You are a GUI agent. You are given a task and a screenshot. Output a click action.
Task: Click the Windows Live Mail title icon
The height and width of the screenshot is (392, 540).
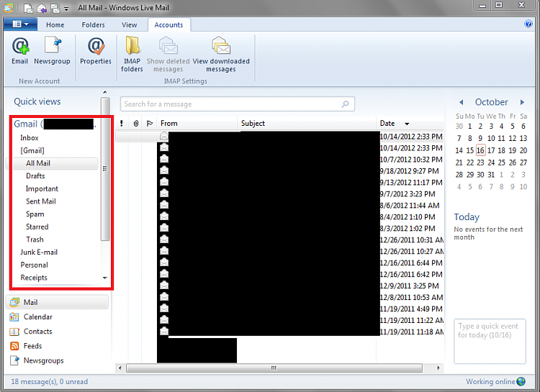click(8, 8)
